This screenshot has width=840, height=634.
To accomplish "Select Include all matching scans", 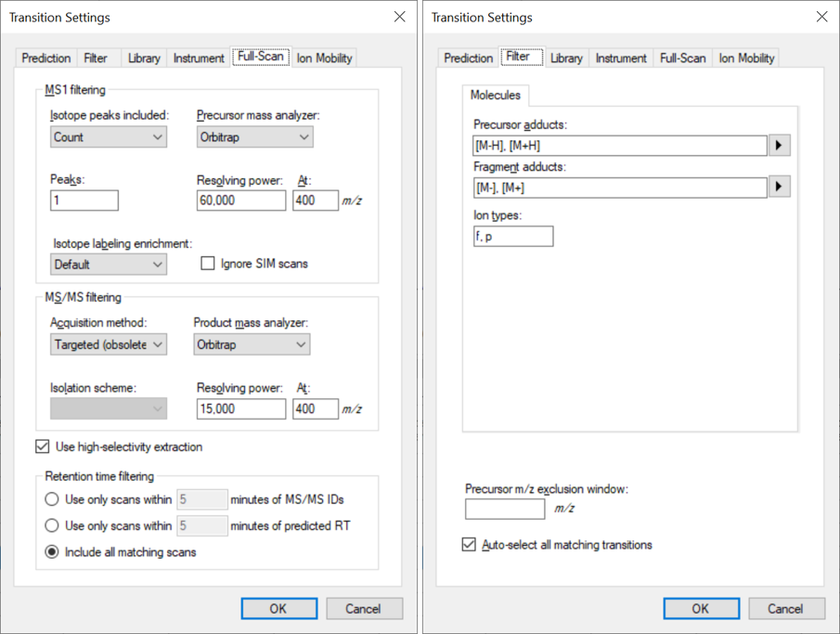I will [x=52, y=552].
